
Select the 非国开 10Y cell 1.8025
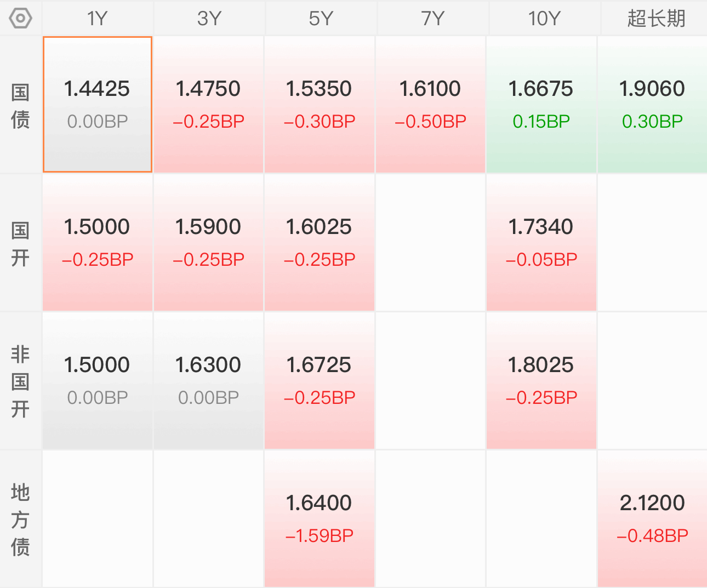point(541,381)
